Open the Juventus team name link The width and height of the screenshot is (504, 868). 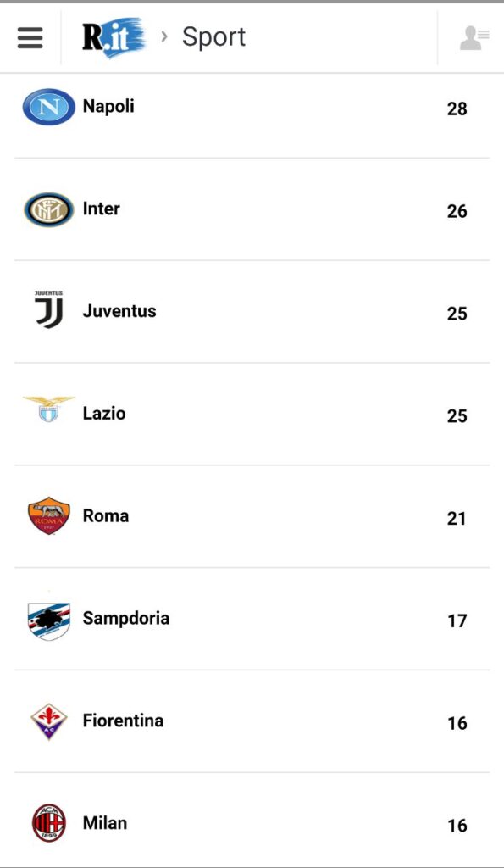pyautogui.click(x=119, y=311)
